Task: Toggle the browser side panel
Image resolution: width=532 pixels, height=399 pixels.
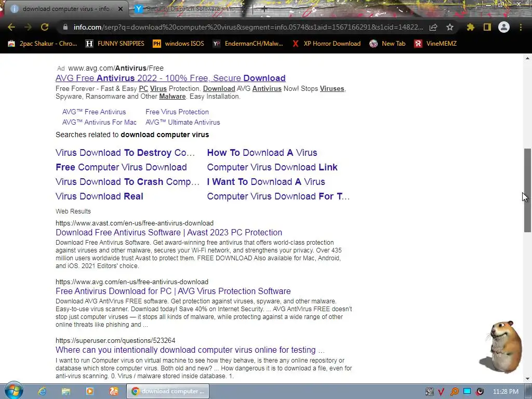Action: pos(487,27)
